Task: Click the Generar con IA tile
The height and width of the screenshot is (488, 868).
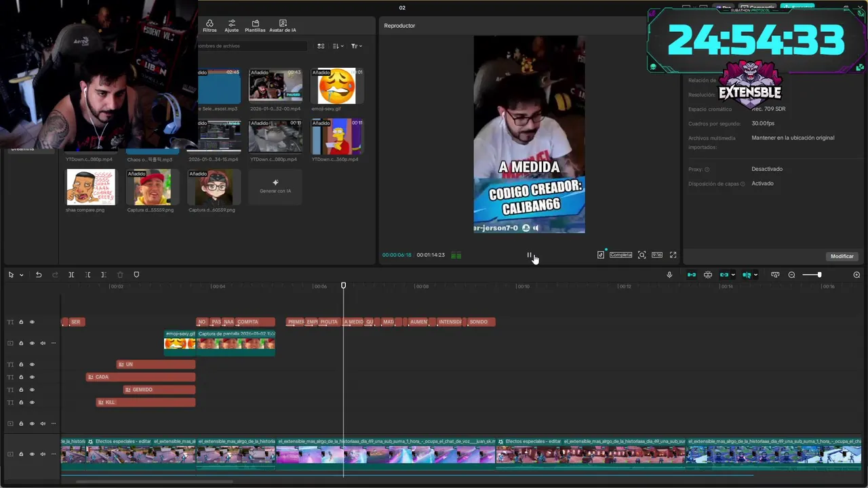Action: [275, 186]
